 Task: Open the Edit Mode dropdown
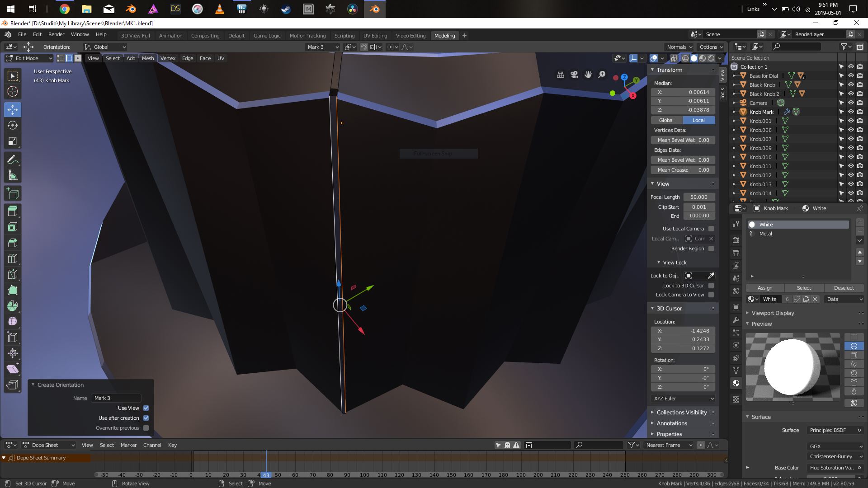(29, 58)
